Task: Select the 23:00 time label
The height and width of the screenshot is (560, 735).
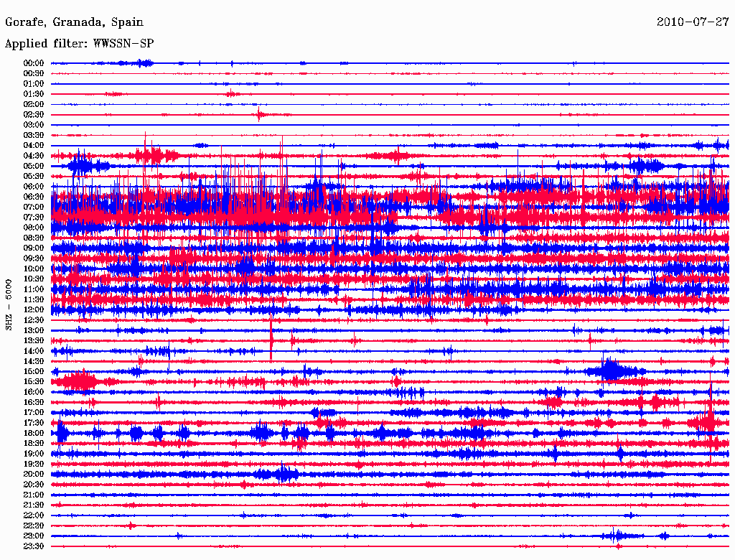Action: point(33,536)
